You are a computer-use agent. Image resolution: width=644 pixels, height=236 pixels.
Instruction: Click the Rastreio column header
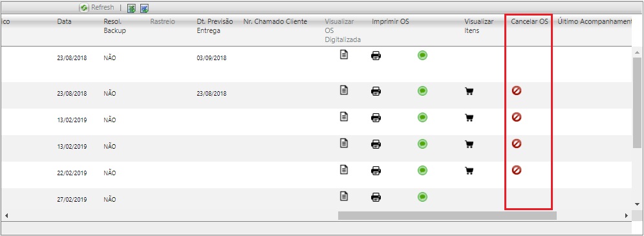point(162,22)
